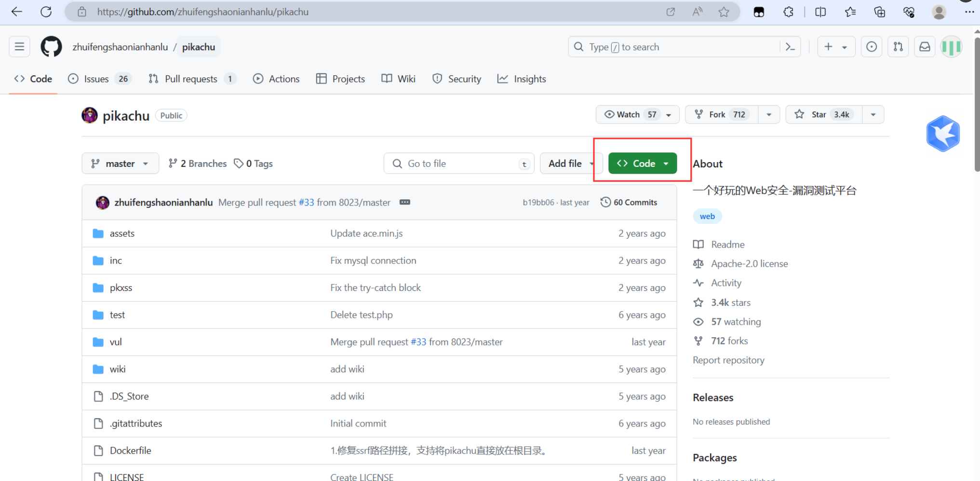The image size is (980, 481).
Task: Open the Issues shortcut icon in the header
Action: 872,47
